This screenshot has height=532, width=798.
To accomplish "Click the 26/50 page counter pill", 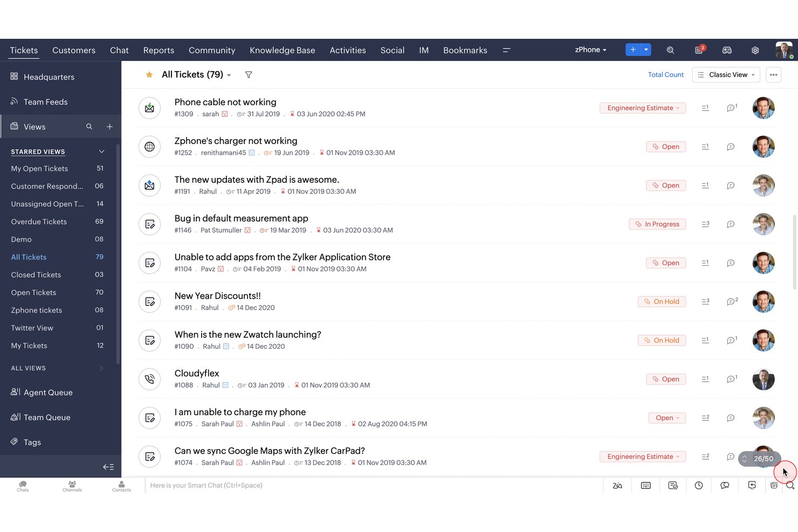I will point(759,459).
